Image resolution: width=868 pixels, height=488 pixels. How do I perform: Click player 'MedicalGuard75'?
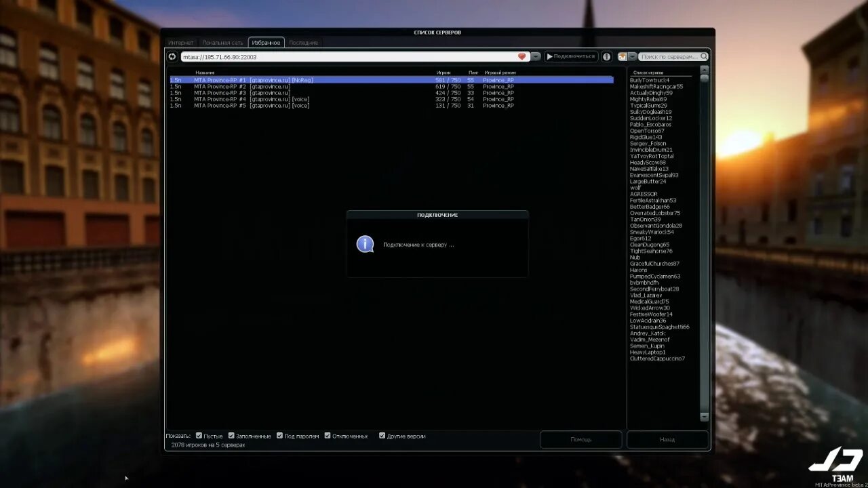click(649, 302)
